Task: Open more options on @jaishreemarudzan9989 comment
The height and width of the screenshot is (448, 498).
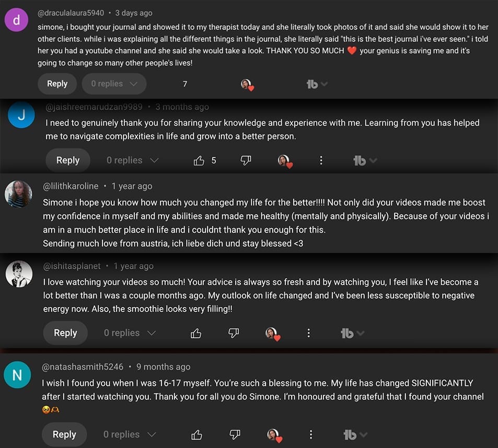Action: click(321, 160)
